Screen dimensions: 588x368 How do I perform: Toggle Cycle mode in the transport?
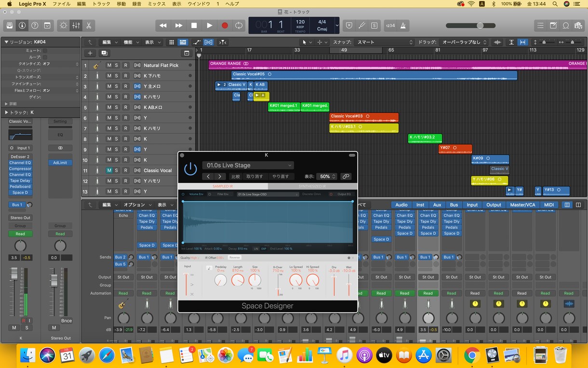click(x=239, y=26)
